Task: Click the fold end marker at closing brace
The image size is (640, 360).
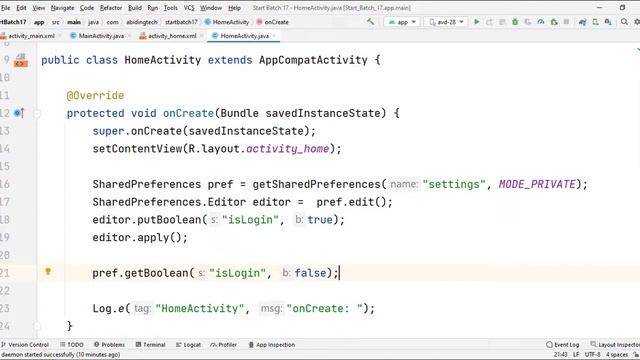Action: tap(37, 326)
